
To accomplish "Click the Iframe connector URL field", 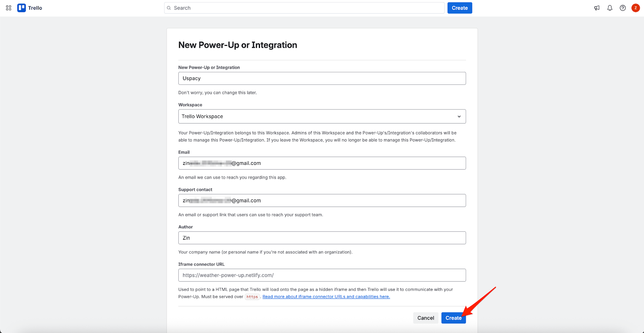I will (322, 275).
